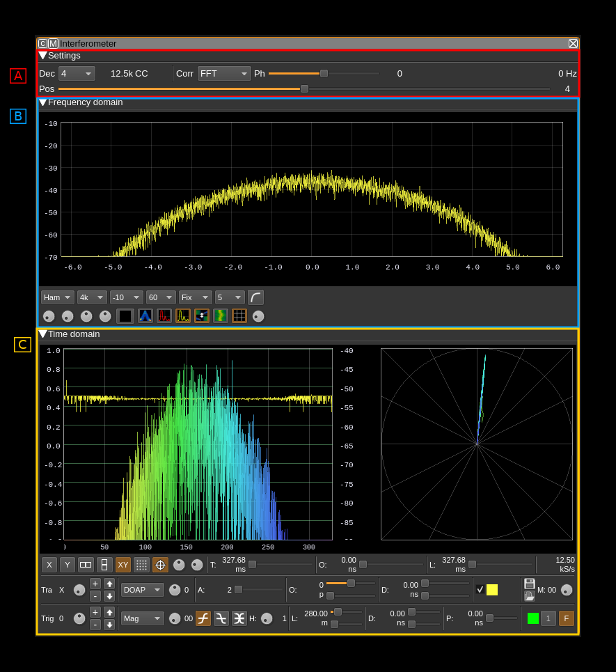Screen dimensions: 616x672
Task: Toggle the waterfall spectrum display icon
Action: point(221,316)
